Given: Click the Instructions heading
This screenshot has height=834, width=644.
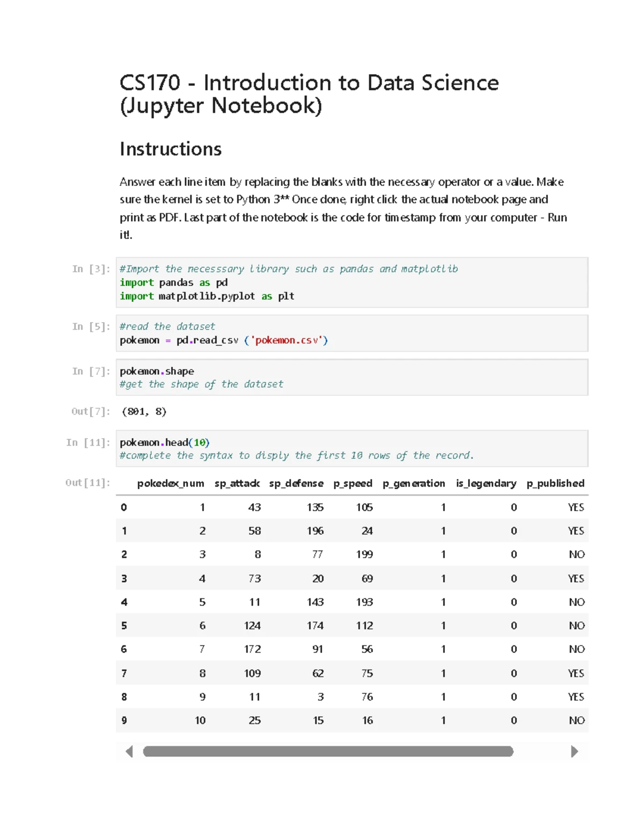Looking at the screenshot, I should click(171, 149).
